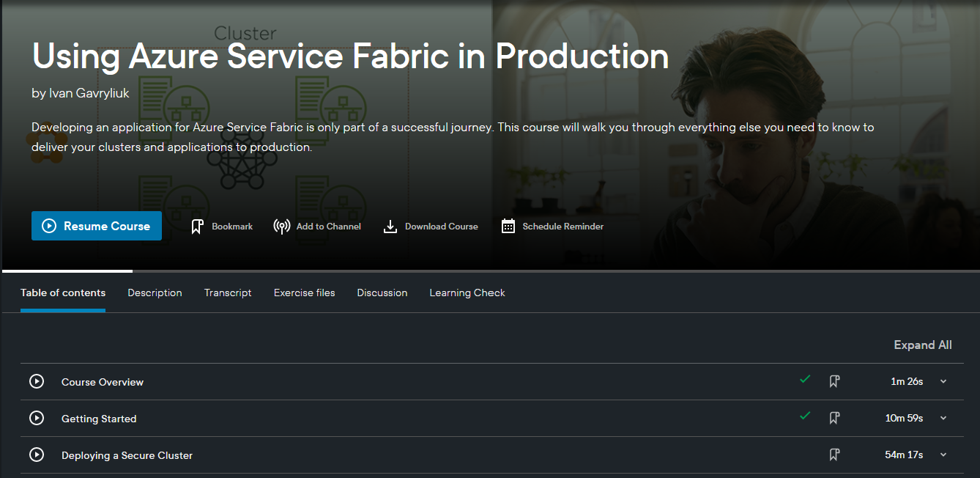
Task: Bookmark the Deploying a Secure Cluster module
Action: pos(834,455)
